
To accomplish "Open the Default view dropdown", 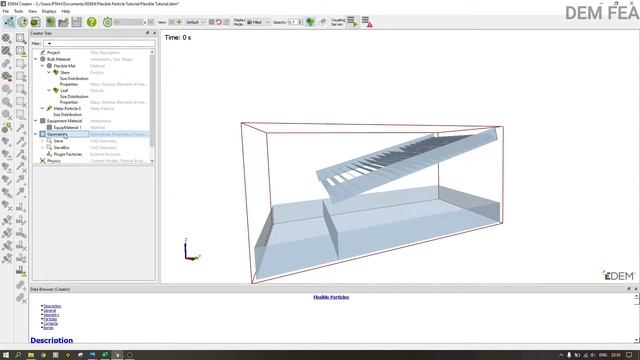I will click(x=195, y=22).
